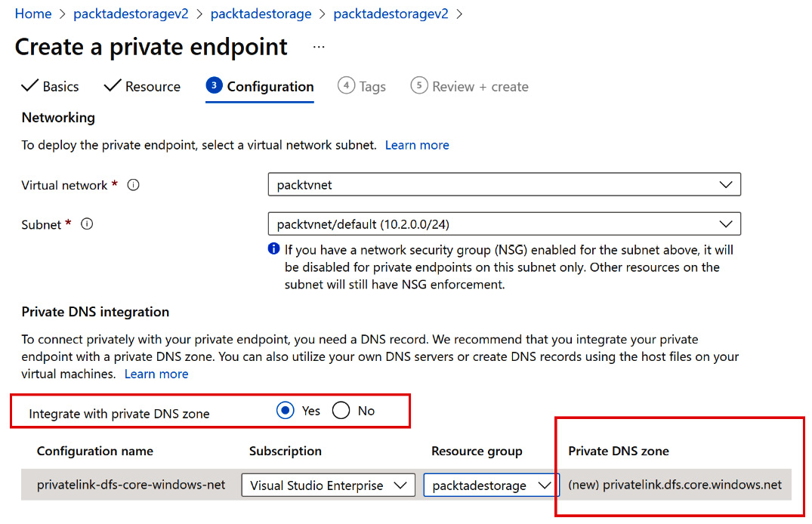Screen dimensions: 812x524
Task: Go to packtadestorage breadcrumb link
Action: pos(261,14)
